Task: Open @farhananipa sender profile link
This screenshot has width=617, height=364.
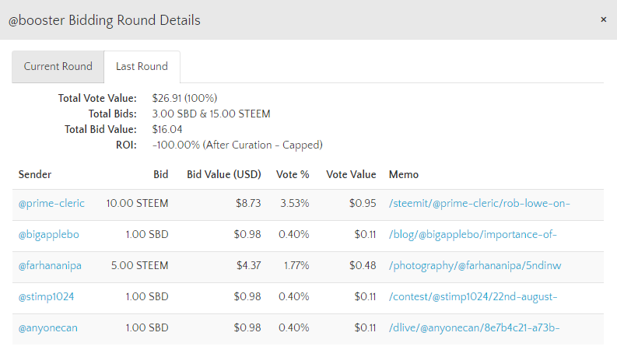Action: pos(50,266)
